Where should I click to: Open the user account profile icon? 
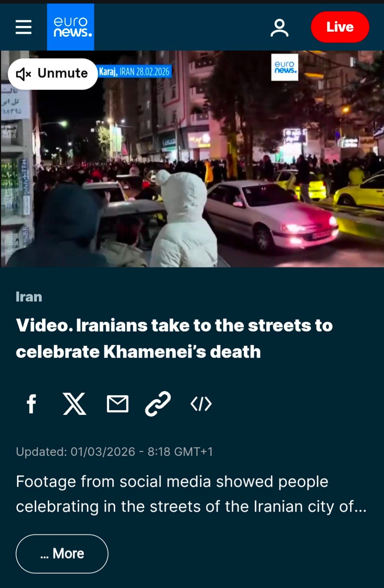(279, 28)
